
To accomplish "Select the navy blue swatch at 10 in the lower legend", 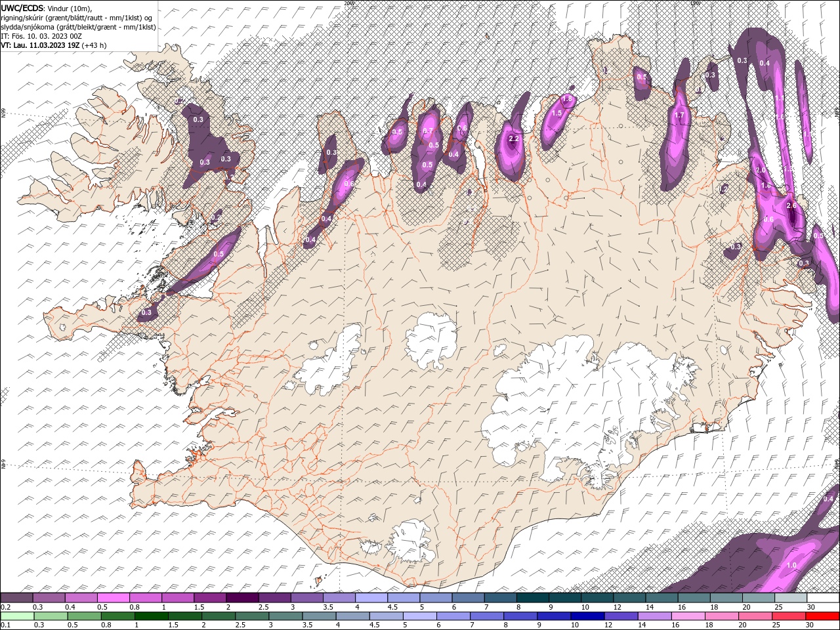I will coord(587,616).
